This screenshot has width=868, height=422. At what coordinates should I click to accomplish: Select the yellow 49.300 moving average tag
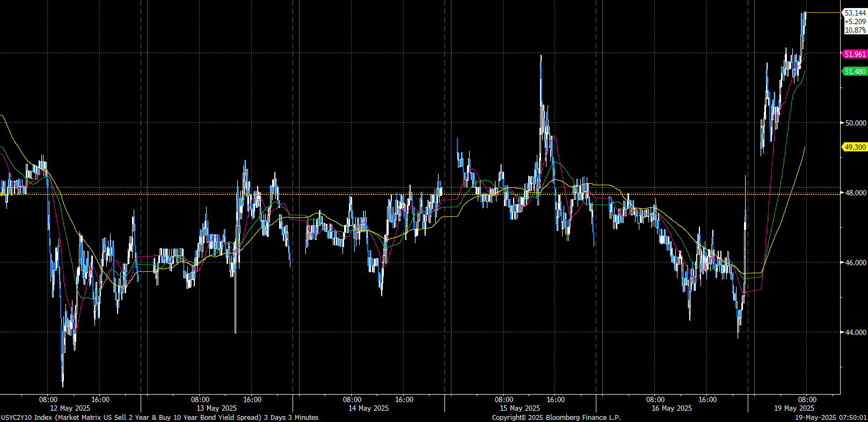(x=855, y=147)
